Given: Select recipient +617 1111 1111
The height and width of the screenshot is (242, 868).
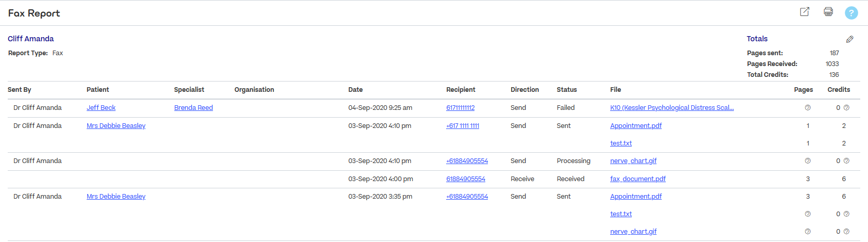Looking at the screenshot, I should pyautogui.click(x=463, y=126).
